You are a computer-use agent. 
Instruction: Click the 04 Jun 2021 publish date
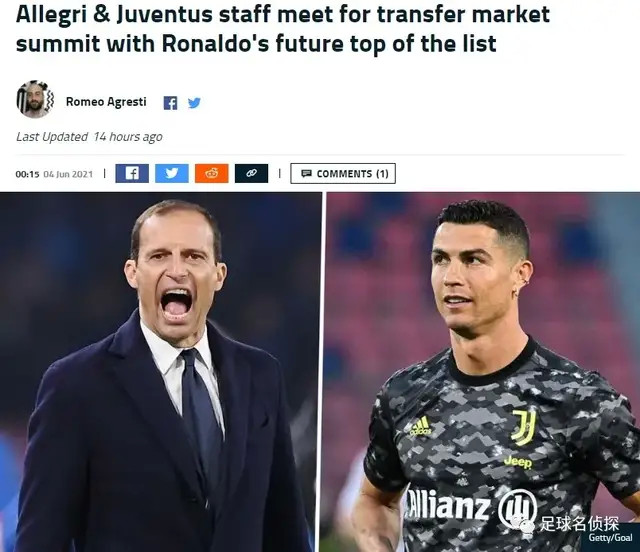pyautogui.click(x=68, y=174)
